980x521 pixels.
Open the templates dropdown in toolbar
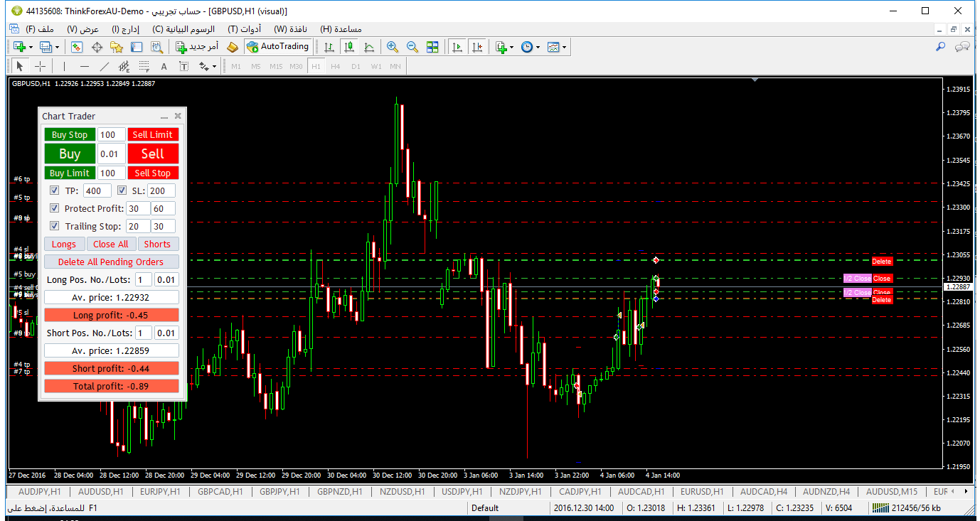(565, 47)
